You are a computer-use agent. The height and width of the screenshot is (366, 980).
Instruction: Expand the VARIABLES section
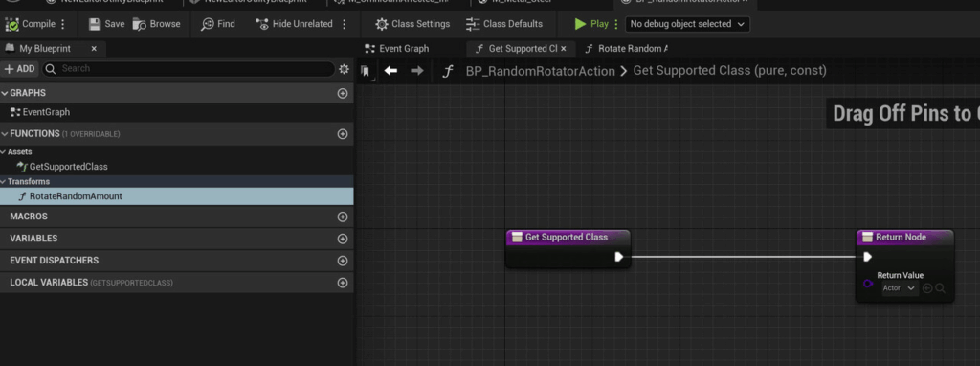[x=33, y=239]
